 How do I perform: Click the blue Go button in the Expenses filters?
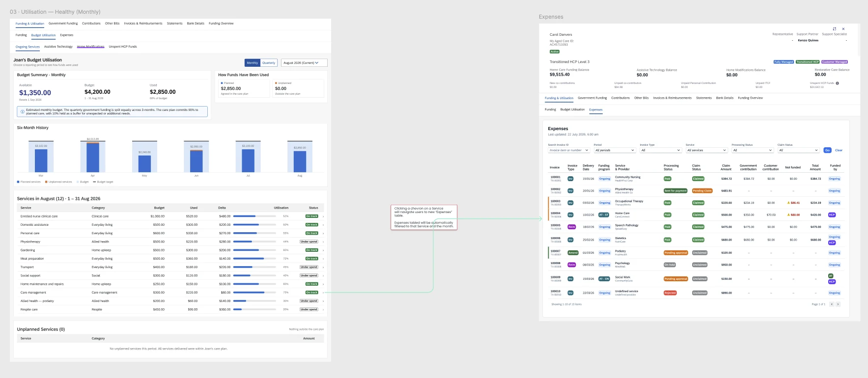(828, 150)
